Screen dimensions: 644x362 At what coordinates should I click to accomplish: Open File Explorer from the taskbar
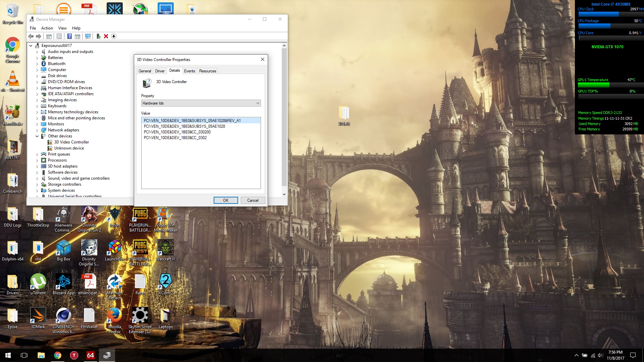pyautogui.click(x=41, y=355)
